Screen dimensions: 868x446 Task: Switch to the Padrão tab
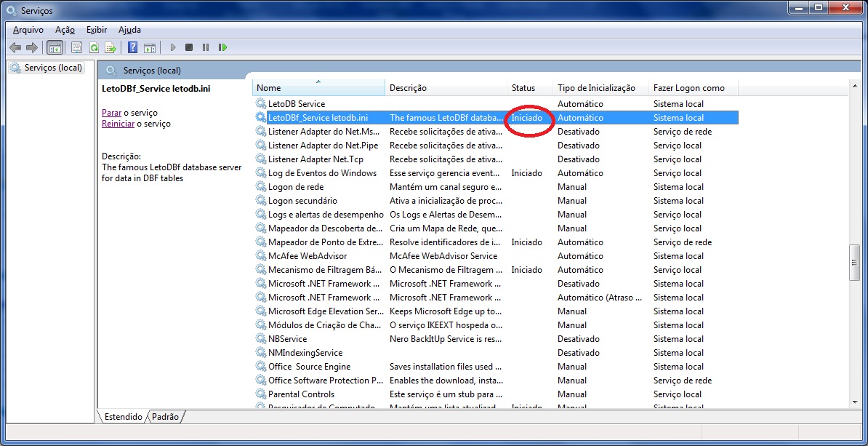pyautogui.click(x=166, y=417)
